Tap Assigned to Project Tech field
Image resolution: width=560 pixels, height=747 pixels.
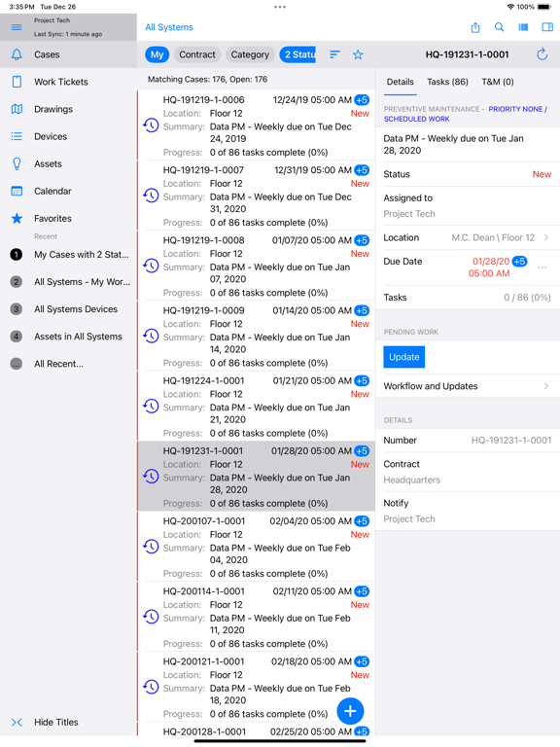[468, 206]
